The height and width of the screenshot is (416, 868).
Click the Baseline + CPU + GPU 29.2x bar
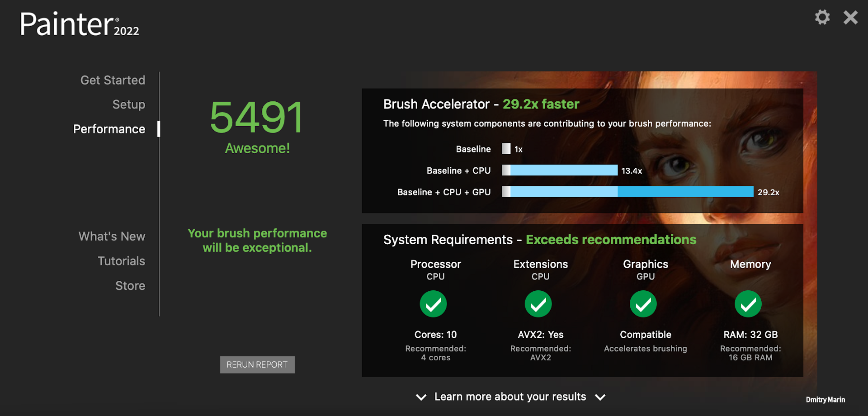point(627,192)
